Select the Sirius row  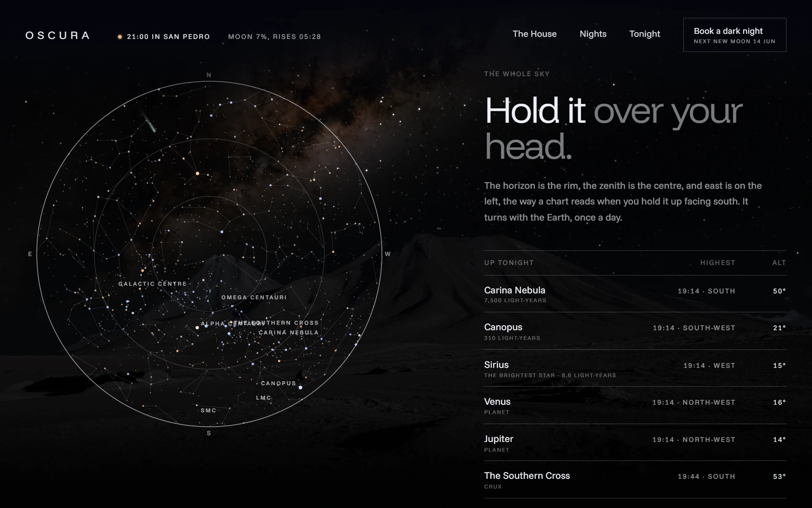click(635, 368)
